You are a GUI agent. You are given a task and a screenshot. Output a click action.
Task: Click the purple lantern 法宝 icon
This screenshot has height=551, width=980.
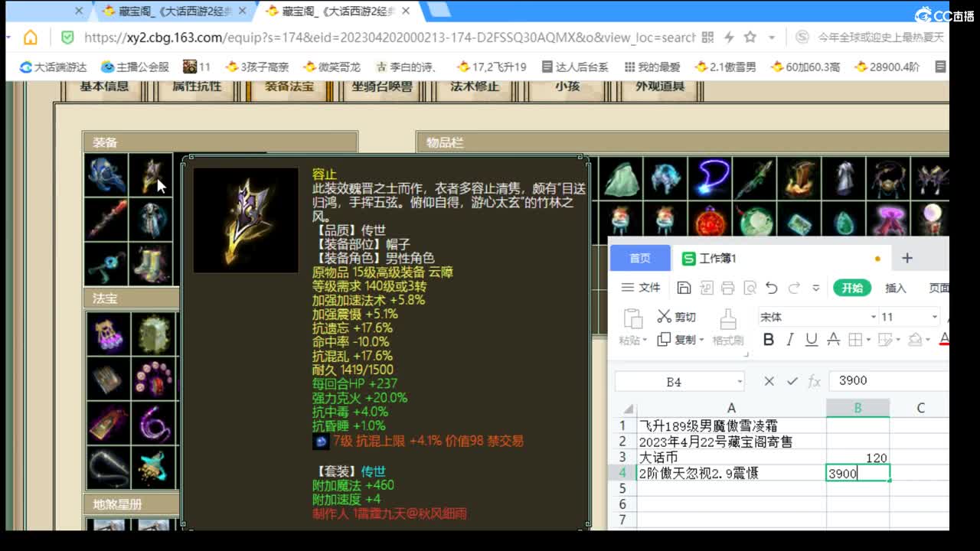[108, 333]
